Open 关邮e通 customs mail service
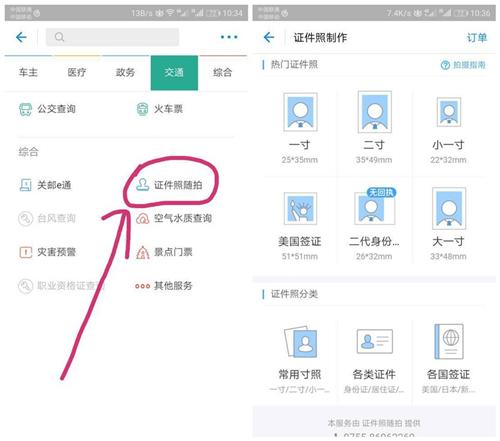The height and width of the screenshot is (441, 500). click(45, 185)
